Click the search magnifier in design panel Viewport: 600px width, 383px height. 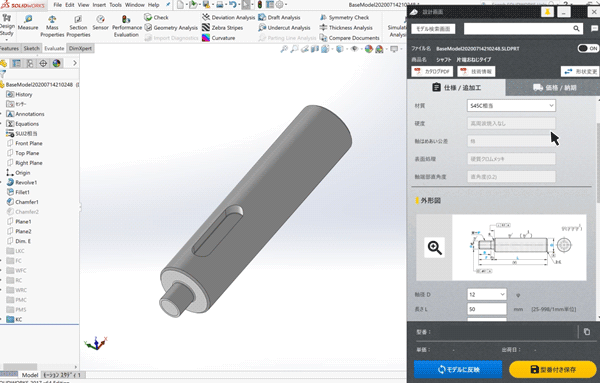coord(576,29)
